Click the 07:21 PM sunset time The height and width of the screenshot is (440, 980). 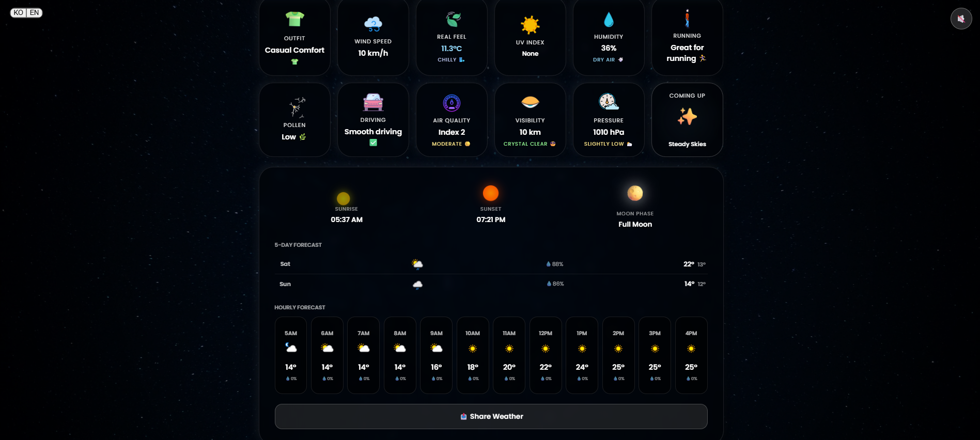click(491, 219)
